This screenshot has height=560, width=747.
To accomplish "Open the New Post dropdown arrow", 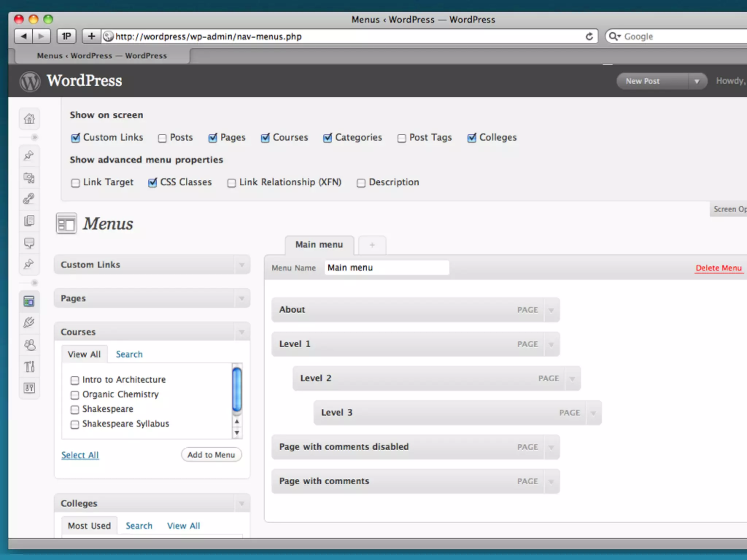I will 697,81.
